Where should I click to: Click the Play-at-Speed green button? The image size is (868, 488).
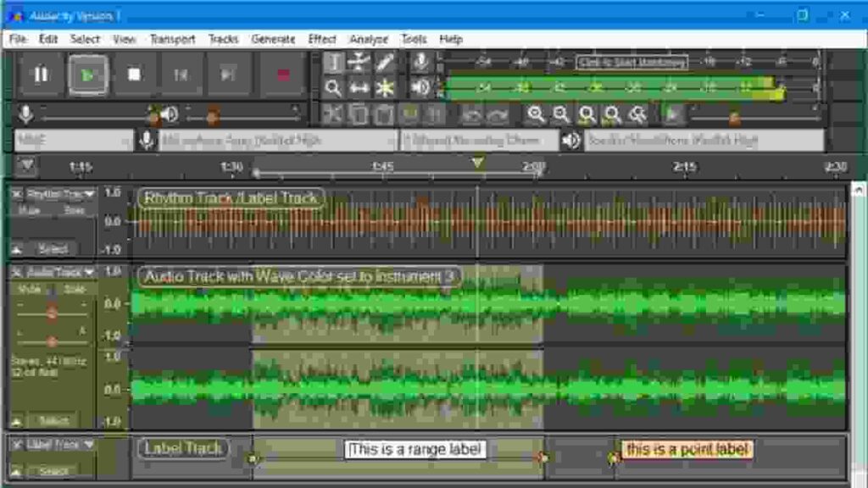point(672,114)
